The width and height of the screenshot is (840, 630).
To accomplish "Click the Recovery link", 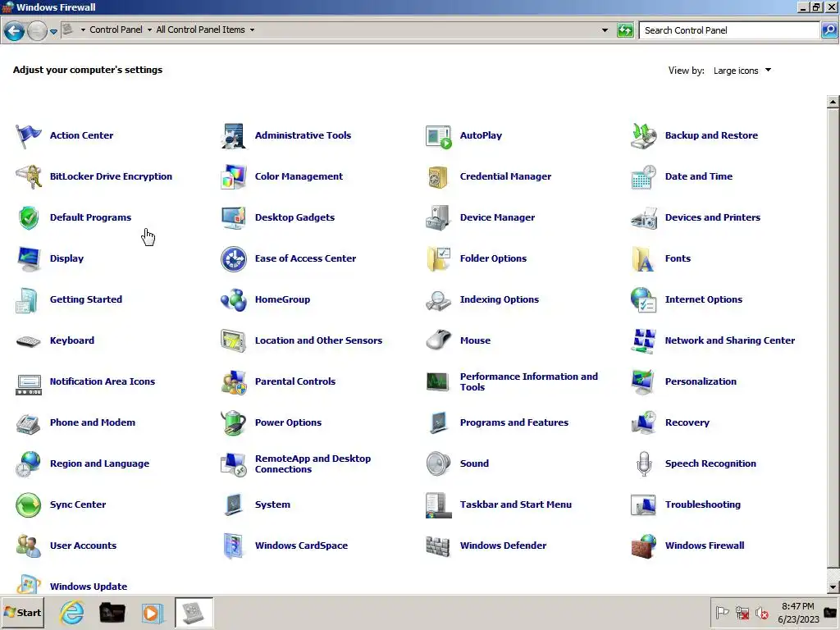I will coord(687,422).
